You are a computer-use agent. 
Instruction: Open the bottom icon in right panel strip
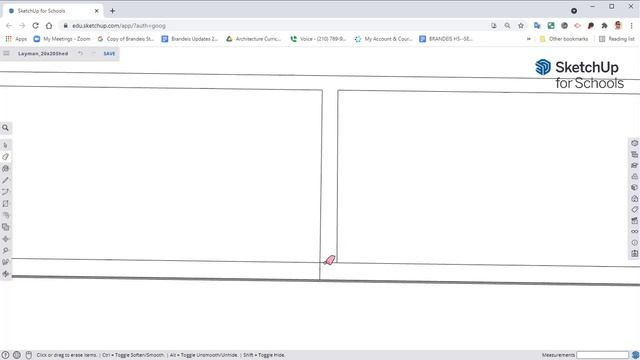[634, 253]
